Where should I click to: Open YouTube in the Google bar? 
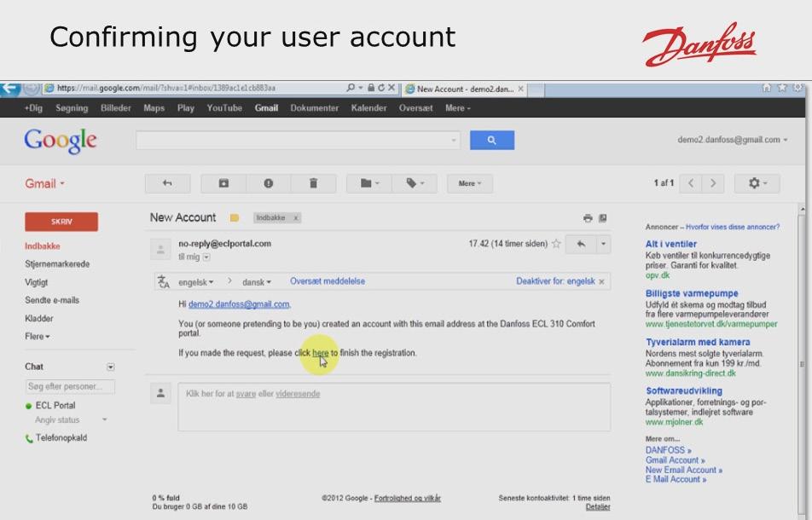pyautogui.click(x=225, y=108)
